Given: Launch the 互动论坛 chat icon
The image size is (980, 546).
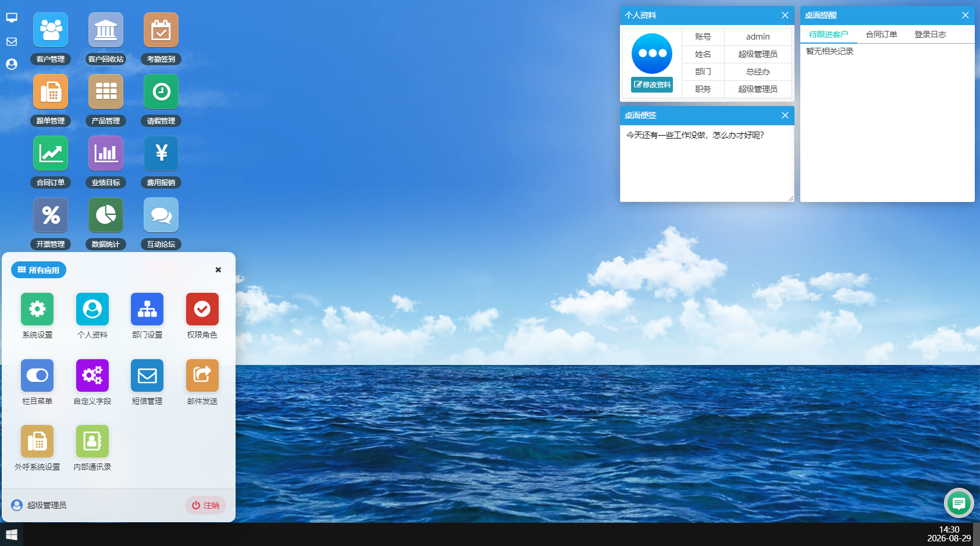Looking at the screenshot, I should 161,215.
